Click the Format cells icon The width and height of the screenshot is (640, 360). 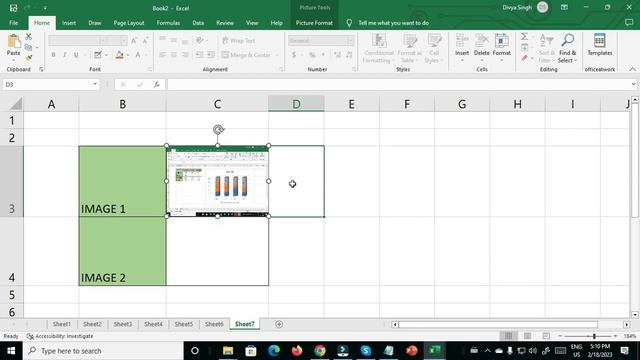point(502,41)
